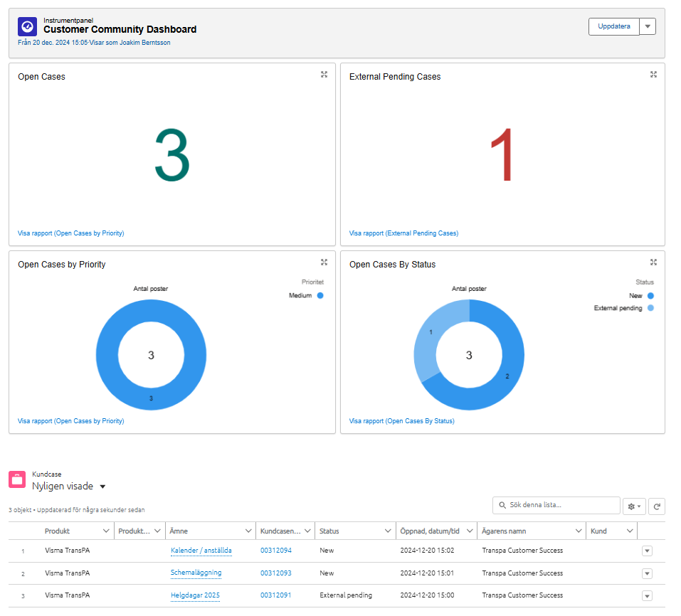The height and width of the screenshot is (616, 681).
Task: Open Status column header menu
Action: tap(389, 531)
